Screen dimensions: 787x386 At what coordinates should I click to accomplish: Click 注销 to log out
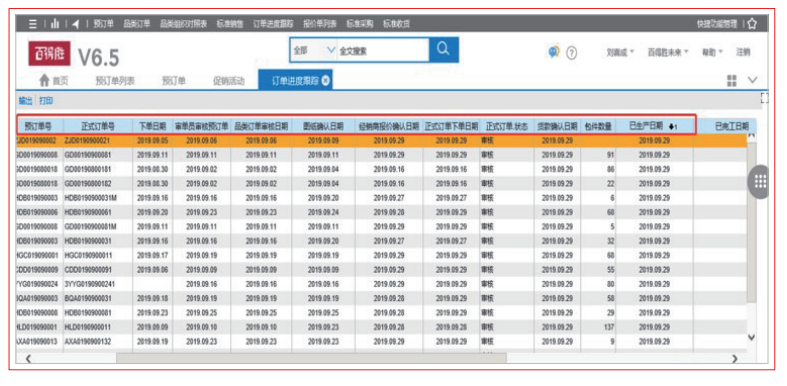pos(743,52)
